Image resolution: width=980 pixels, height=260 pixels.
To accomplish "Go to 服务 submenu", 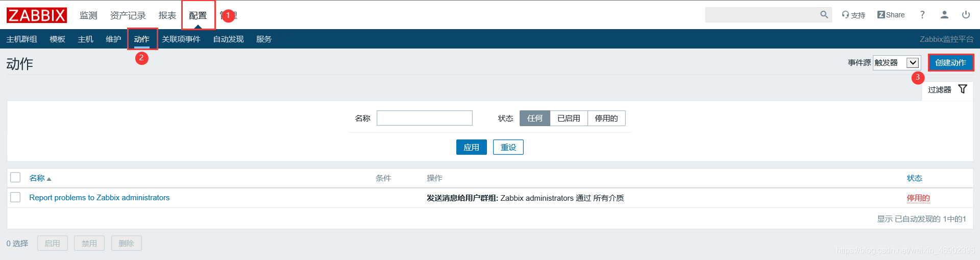I will [x=264, y=39].
